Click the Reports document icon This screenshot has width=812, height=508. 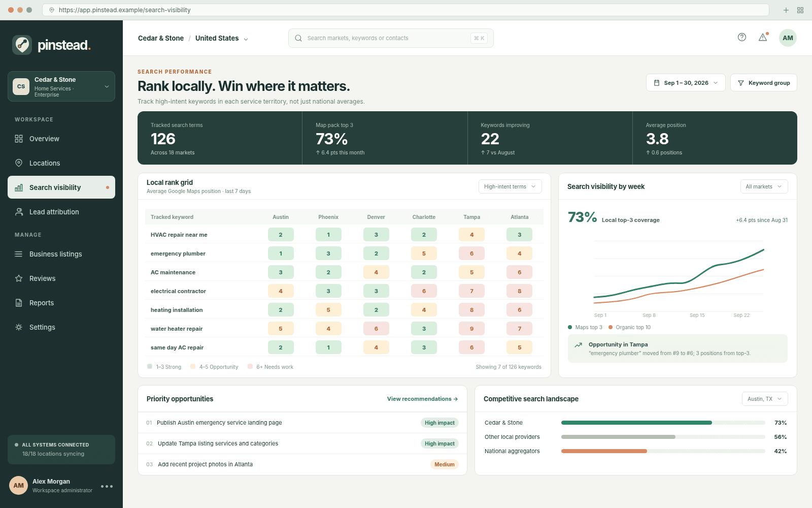(x=19, y=303)
